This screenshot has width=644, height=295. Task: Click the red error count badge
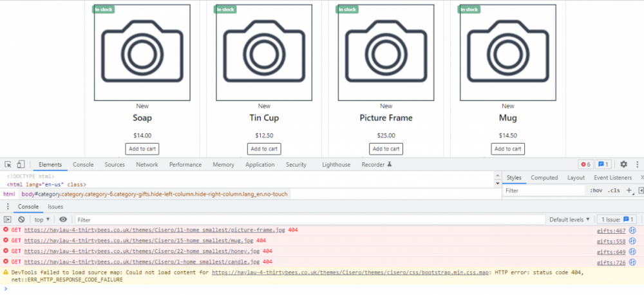pyautogui.click(x=585, y=164)
